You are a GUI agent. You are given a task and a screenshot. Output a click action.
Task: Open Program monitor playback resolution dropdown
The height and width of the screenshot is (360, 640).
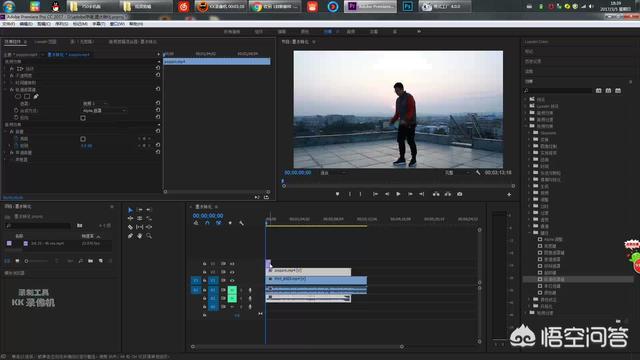pos(457,173)
